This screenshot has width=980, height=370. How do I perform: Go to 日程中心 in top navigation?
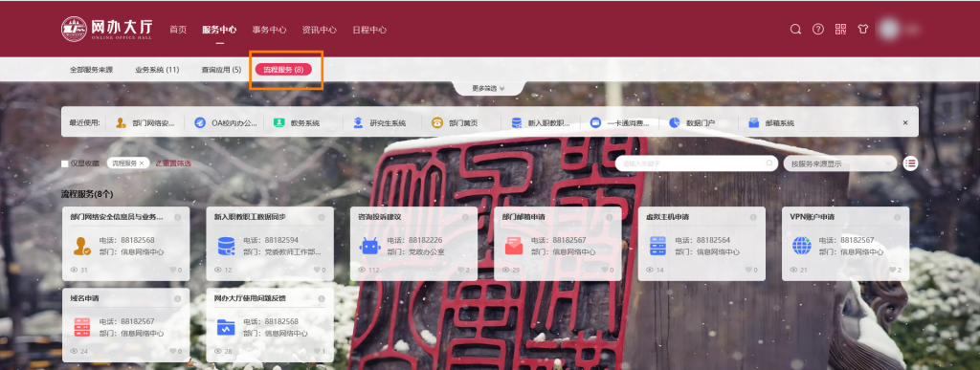(x=369, y=30)
